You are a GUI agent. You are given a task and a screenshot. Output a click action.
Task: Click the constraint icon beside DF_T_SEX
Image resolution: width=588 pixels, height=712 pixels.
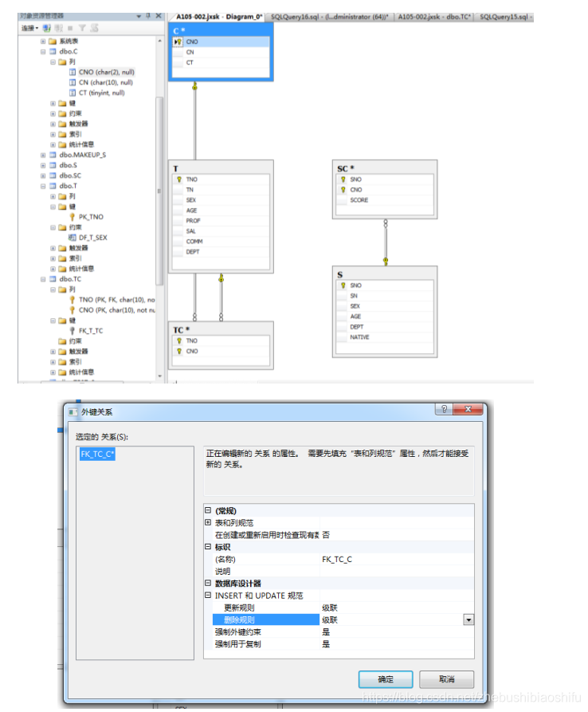73,238
